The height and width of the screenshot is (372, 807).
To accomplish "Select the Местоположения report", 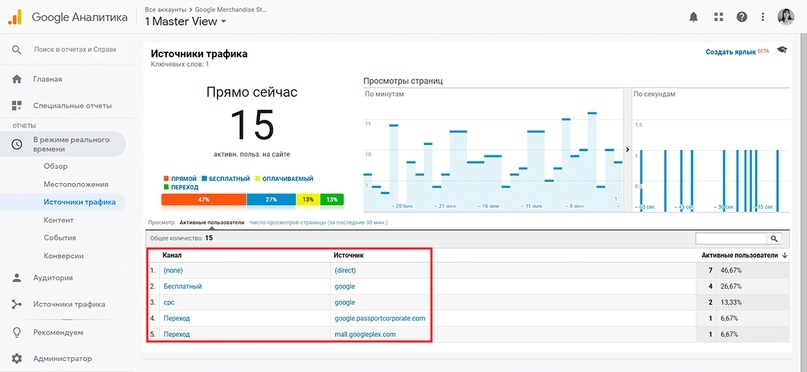I will click(76, 184).
